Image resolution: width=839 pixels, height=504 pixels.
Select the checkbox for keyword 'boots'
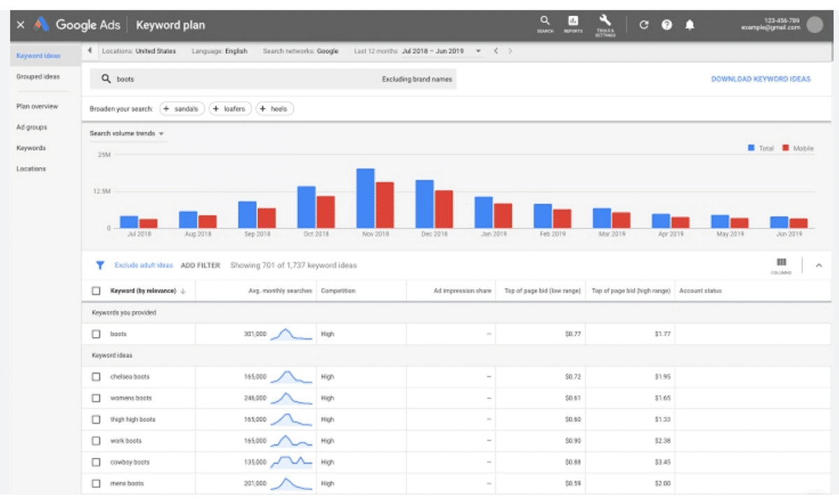98,333
